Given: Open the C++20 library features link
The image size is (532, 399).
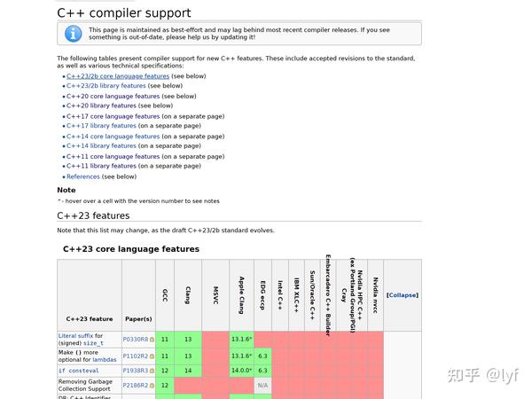Looking at the screenshot, I should click(x=101, y=106).
